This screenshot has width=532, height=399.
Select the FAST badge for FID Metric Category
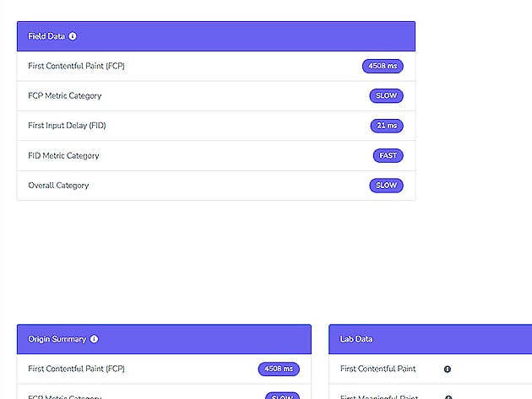(388, 155)
